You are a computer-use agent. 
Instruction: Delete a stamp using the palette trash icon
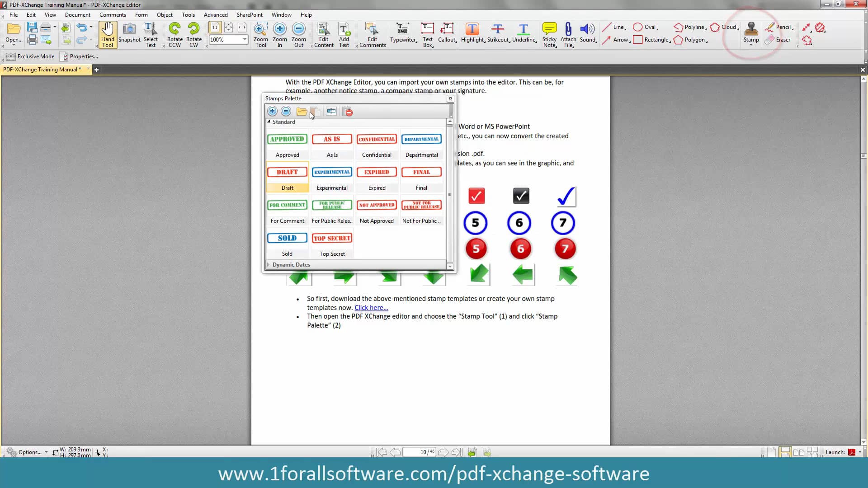click(347, 111)
